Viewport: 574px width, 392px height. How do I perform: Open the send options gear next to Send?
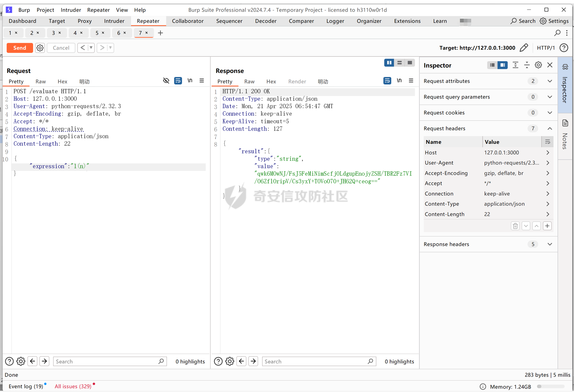40,48
